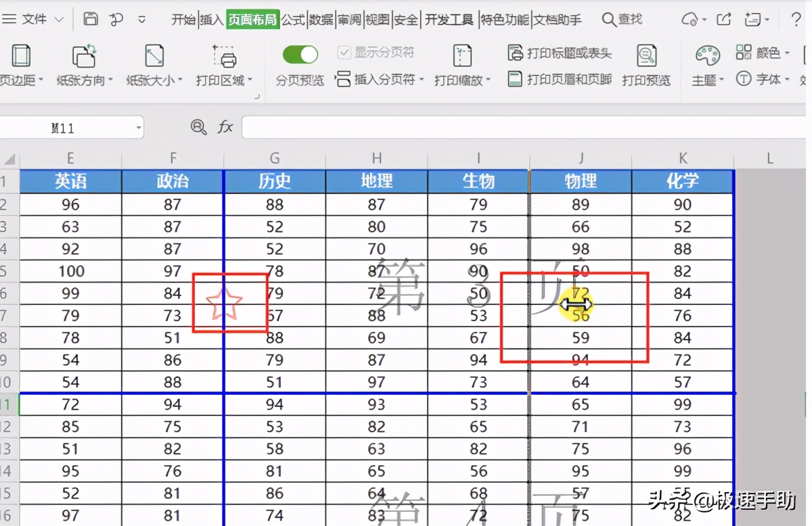The height and width of the screenshot is (526, 812).
Task: Open the 文档助手 tab
Action: pos(558,20)
